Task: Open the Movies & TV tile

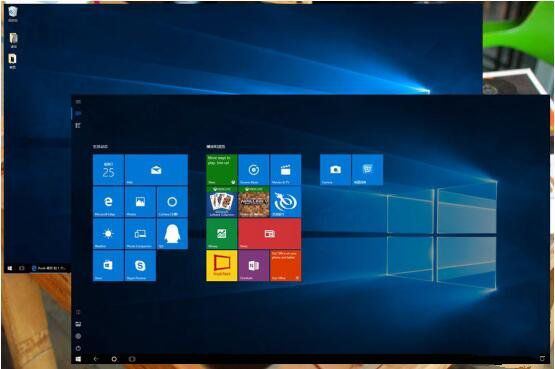Action: (x=286, y=169)
